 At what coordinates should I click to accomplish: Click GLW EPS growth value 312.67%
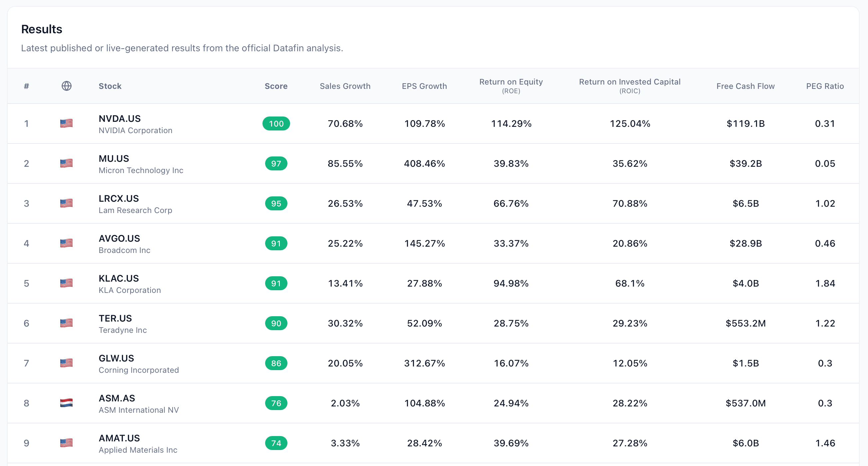pos(424,363)
